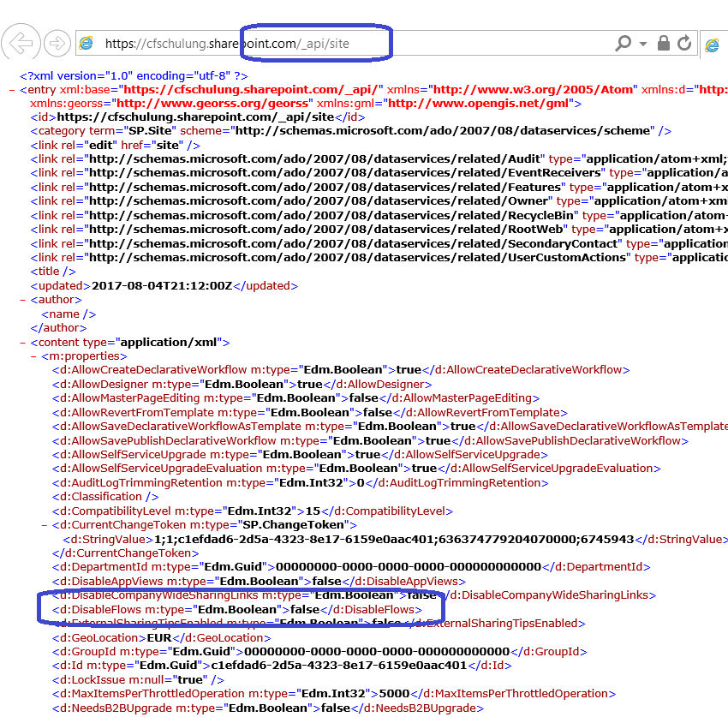The height and width of the screenshot is (717, 728).
Task: Collapse the author element node
Action: pyautogui.click(x=22, y=300)
